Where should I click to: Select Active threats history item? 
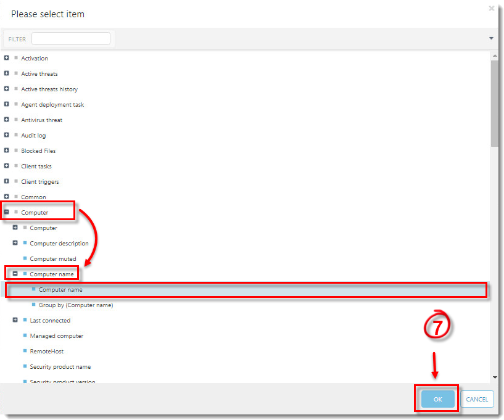(x=49, y=89)
